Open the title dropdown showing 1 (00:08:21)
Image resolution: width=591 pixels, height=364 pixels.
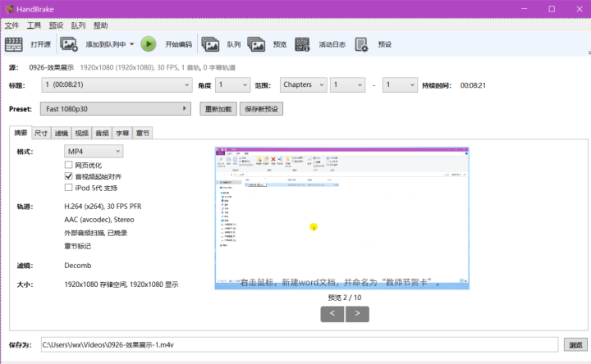tap(117, 85)
